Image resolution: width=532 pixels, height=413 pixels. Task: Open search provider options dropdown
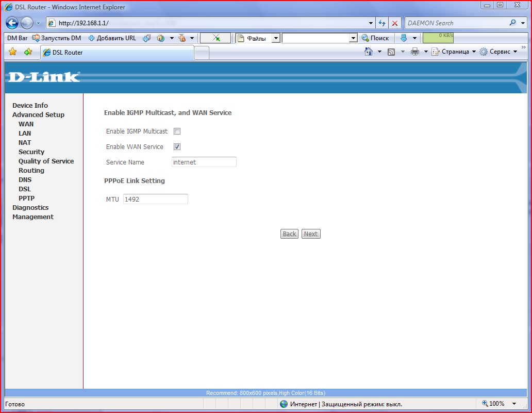[x=523, y=23]
